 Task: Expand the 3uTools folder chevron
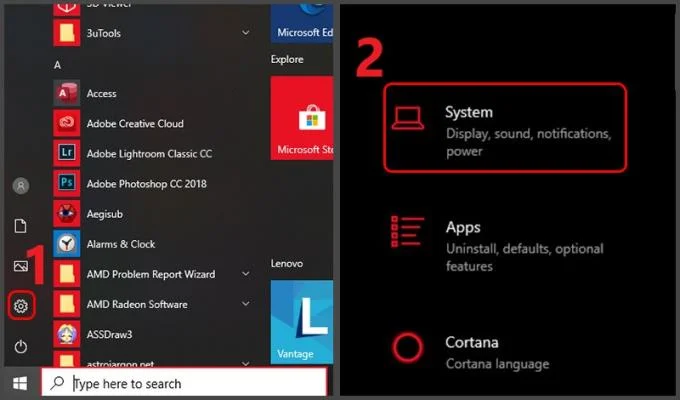point(245,33)
